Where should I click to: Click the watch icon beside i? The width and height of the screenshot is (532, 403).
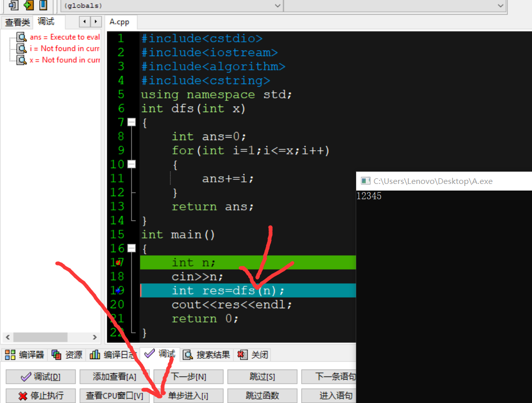[x=22, y=48]
